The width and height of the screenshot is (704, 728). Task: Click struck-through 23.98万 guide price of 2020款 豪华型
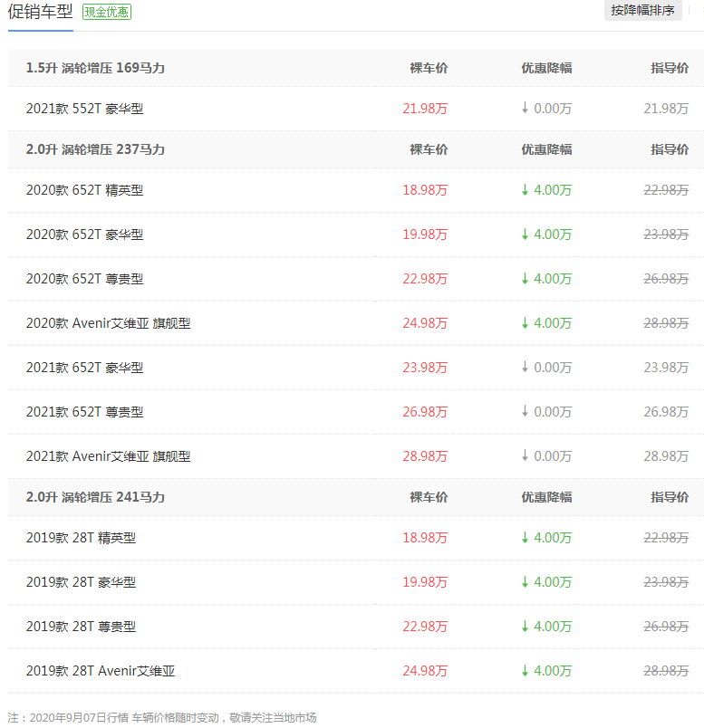click(666, 235)
